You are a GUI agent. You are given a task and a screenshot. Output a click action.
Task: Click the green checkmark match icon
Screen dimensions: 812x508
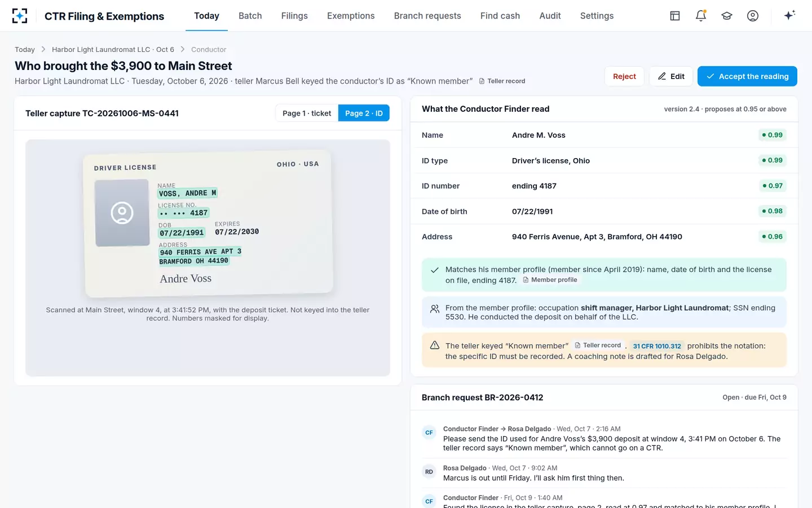(x=435, y=270)
